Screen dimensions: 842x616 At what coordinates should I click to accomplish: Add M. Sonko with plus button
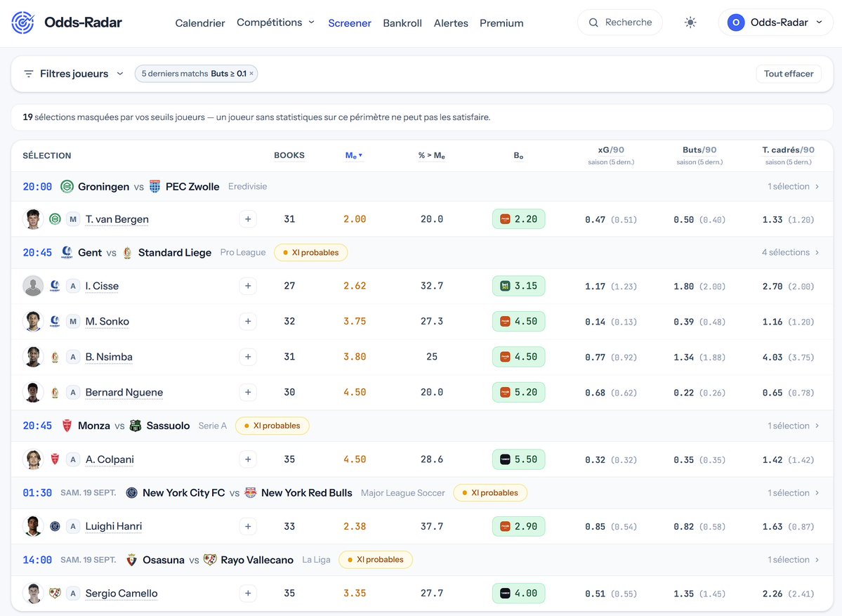(248, 321)
